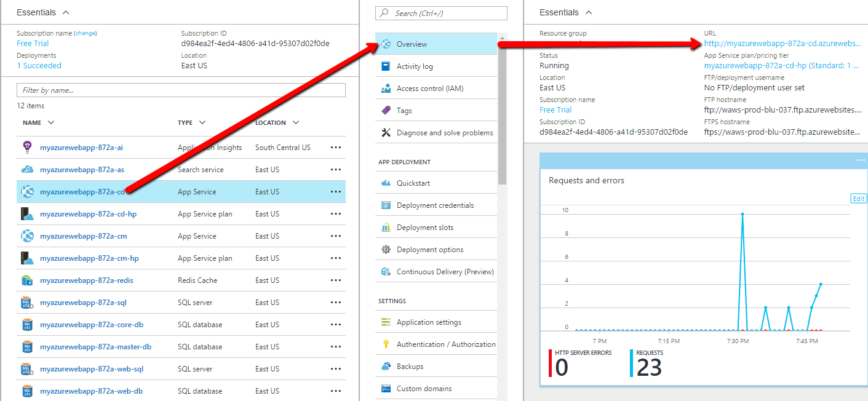This screenshot has height=401, width=868.
Task: Click the SQL database icon for myazurewebapp-872a-core-db
Action: (x=27, y=324)
